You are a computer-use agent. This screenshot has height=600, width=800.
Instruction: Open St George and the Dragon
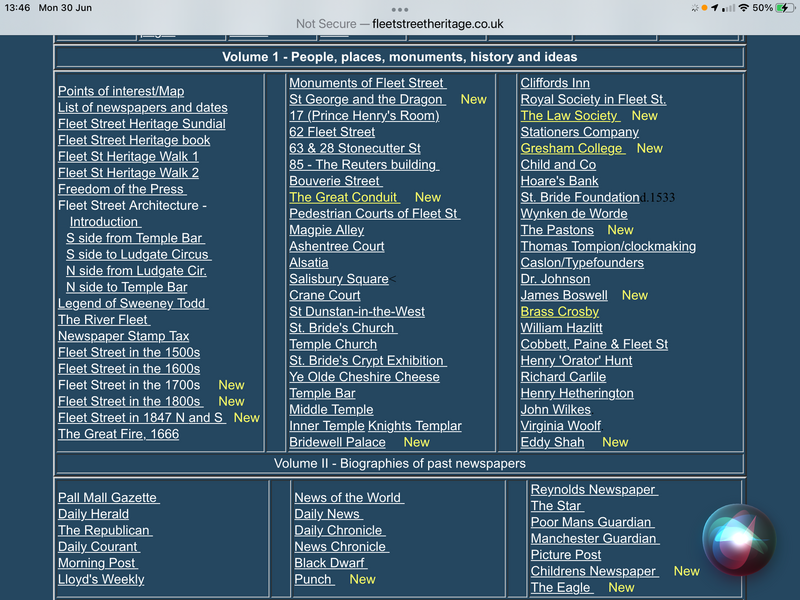tap(367, 99)
